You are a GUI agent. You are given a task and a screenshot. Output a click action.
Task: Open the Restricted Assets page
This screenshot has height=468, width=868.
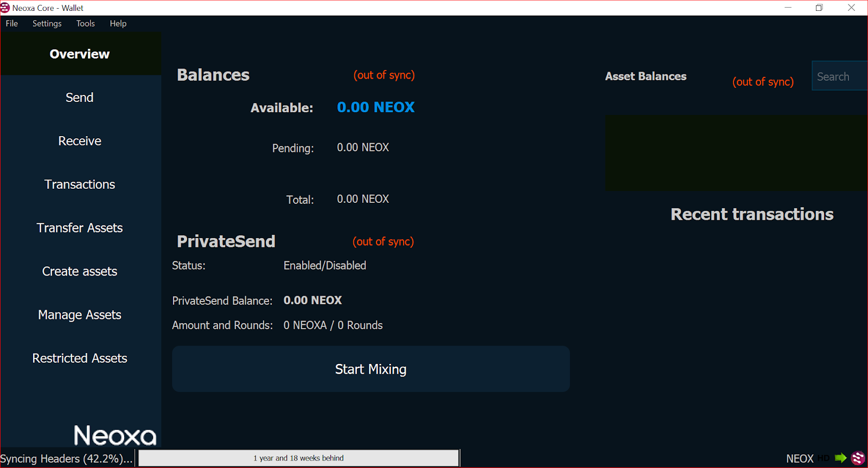[x=80, y=358]
